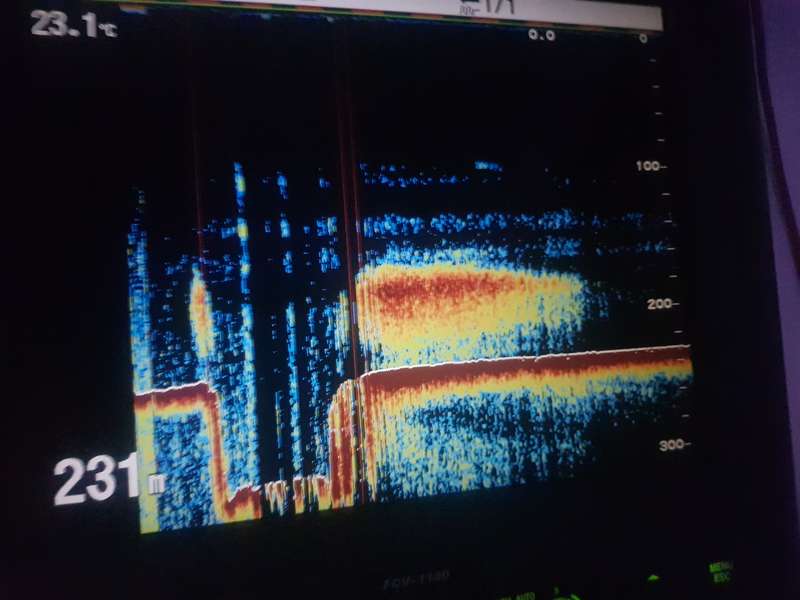Click the white seabed line on right
This screenshot has height=600, width=800.
560,359
